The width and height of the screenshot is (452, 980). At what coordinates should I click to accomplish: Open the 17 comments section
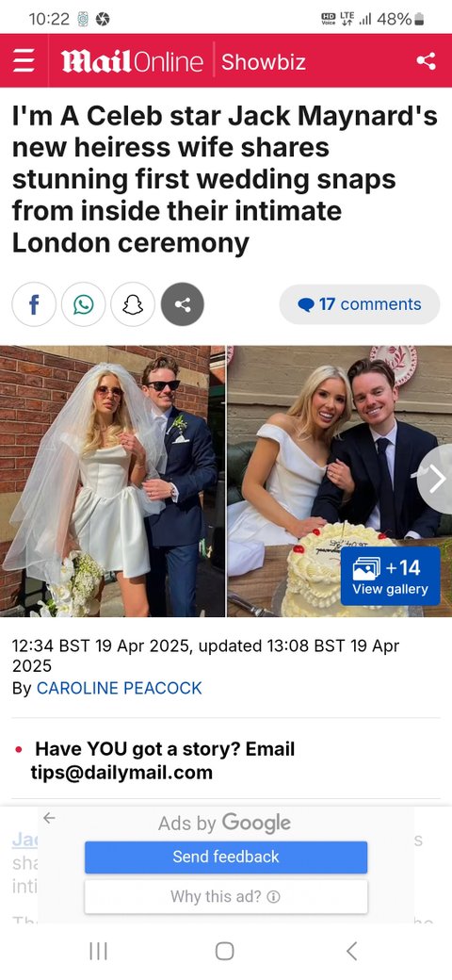click(360, 304)
